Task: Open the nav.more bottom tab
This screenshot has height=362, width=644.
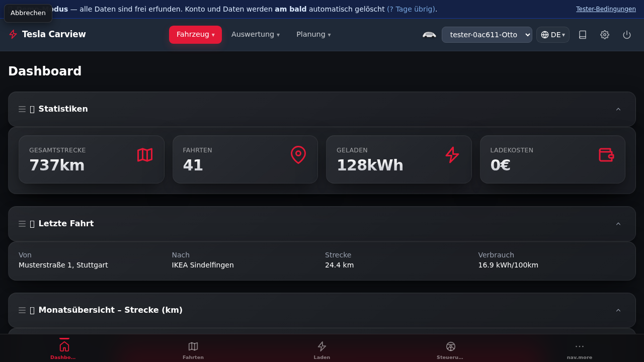Action: click(580, 349)
